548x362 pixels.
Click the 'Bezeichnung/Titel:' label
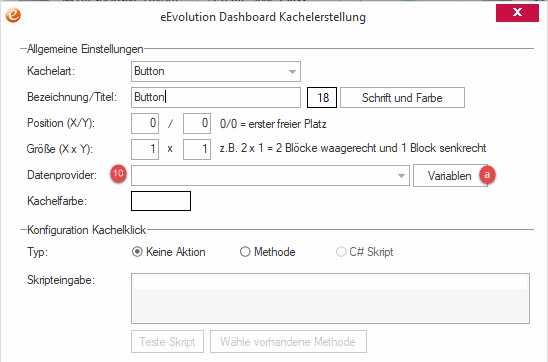[72, 97]
